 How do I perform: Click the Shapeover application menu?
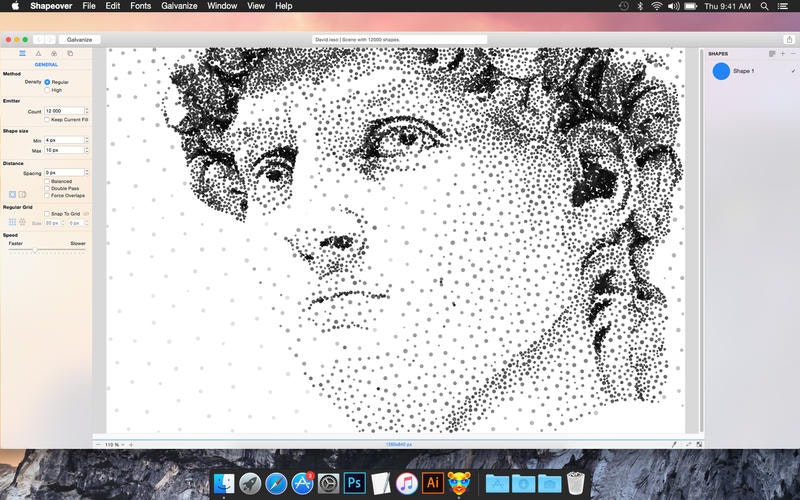[x=51, y=6]
